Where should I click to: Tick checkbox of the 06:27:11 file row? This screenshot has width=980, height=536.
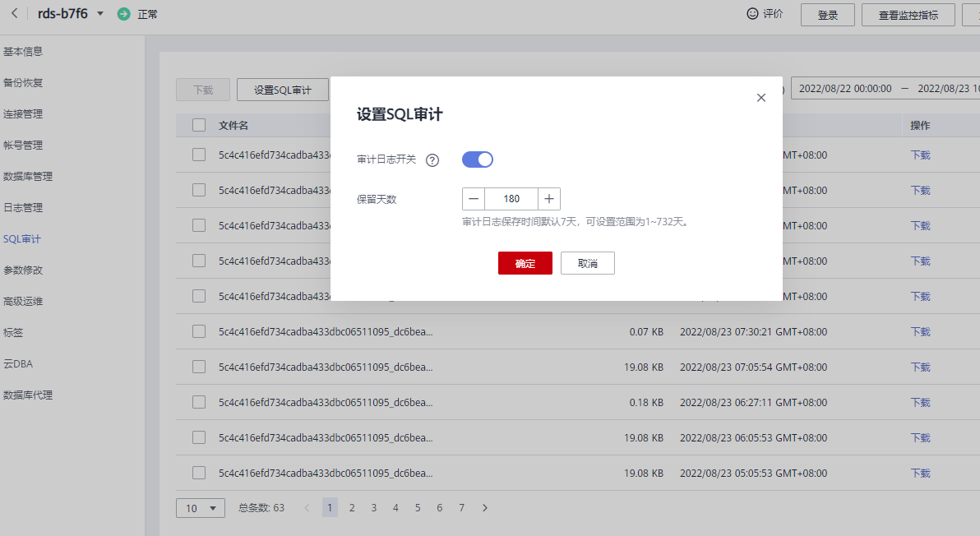click(199, 402)
